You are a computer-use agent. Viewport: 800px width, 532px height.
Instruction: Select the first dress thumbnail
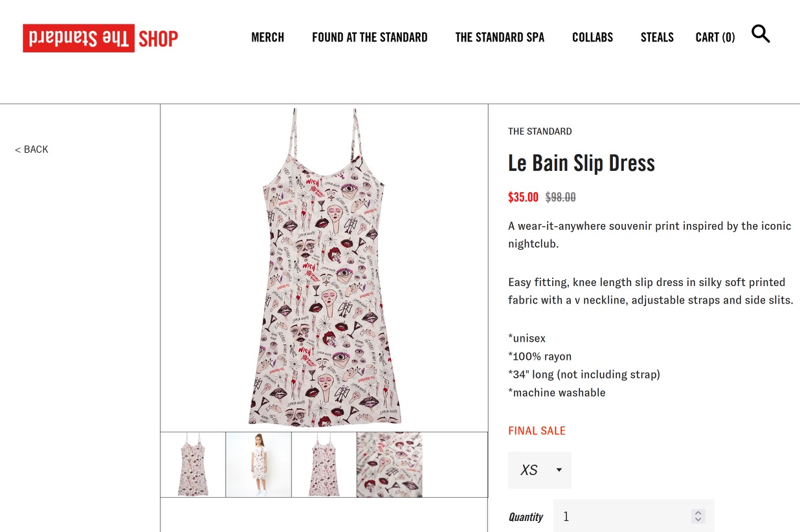click(193, 465)
